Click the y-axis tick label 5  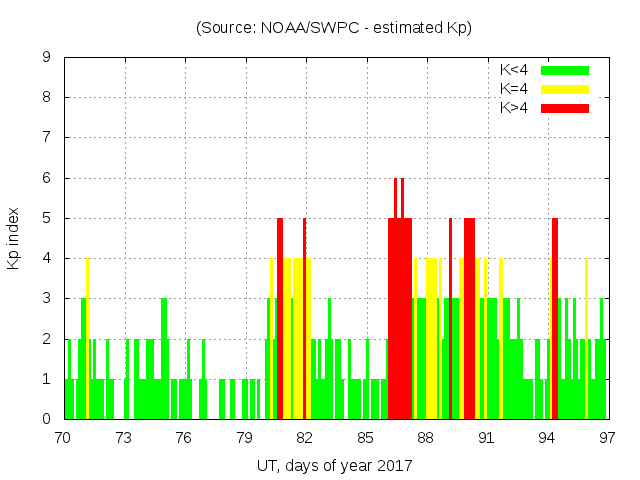pos(47,218)
